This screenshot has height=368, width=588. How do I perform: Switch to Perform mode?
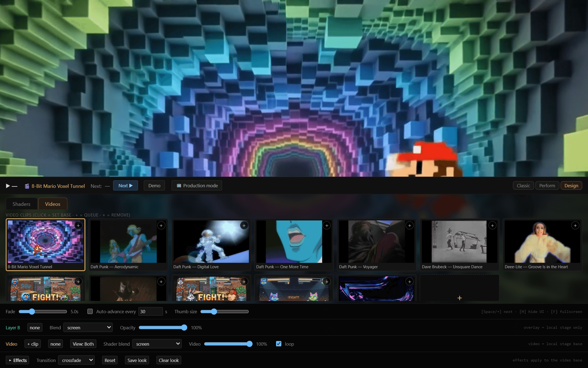pos(547,186)
